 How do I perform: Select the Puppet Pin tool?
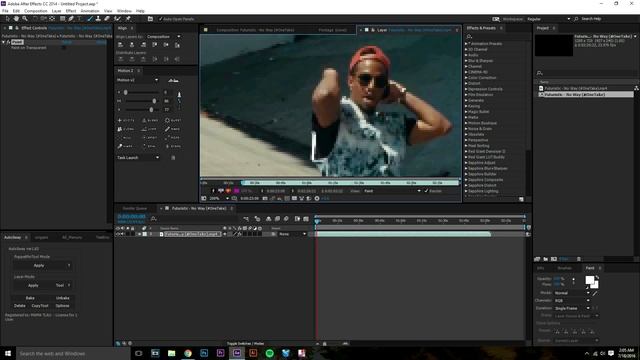pos(128,19)
